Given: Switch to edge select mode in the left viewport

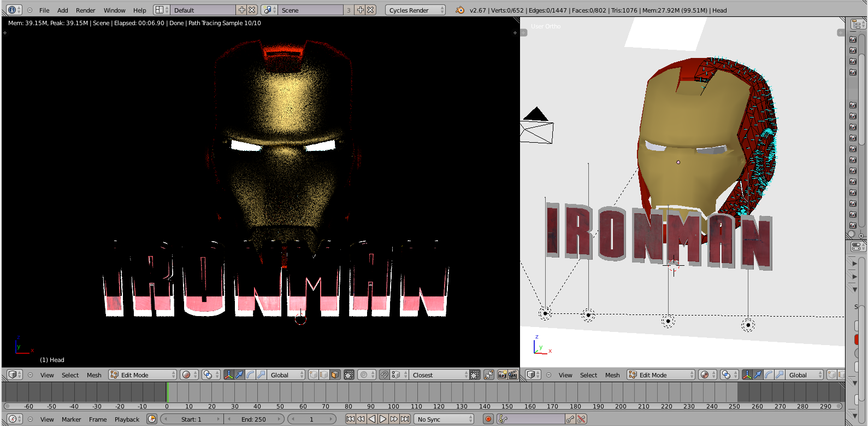Looking at the screenshot, I should click(324, 375).
